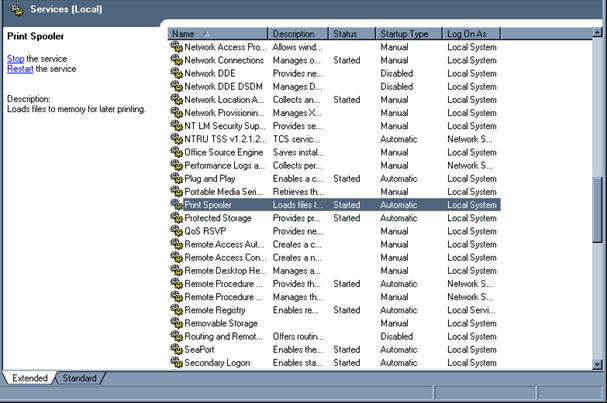
Task: Select the Office Source Engine icon
Action: click(x=176, y=152)
